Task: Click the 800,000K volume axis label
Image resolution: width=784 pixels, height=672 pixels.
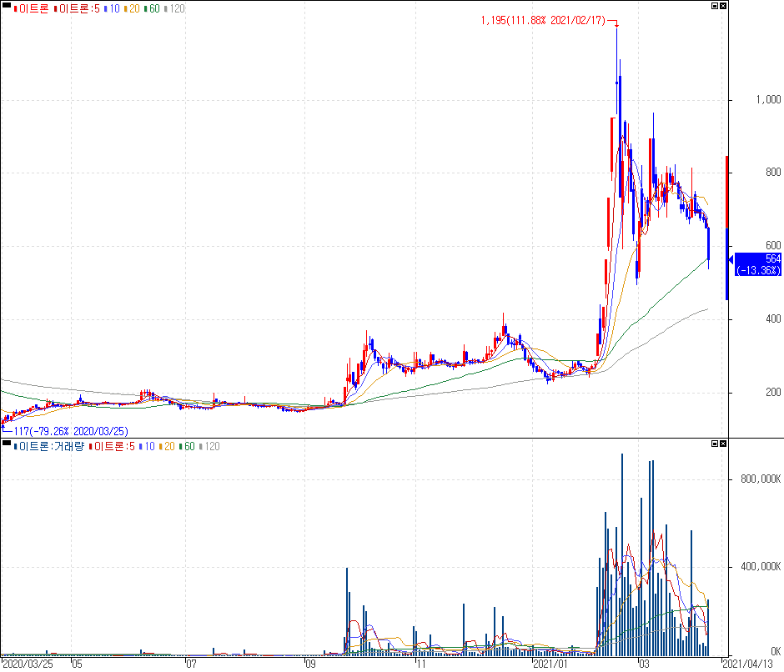Action: coord(761,479)
